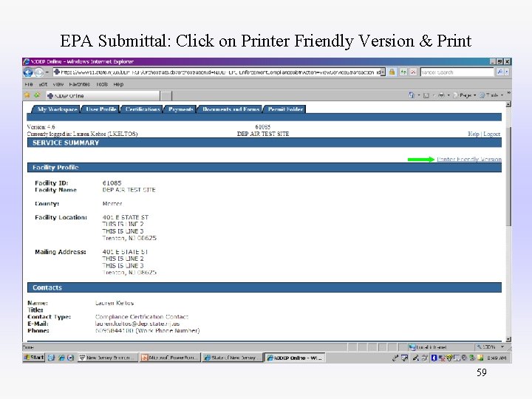The image size is (532, 399).
Task: Open the Tools toolbar menu
Action: pyautogui.click(x=491, y=95)
